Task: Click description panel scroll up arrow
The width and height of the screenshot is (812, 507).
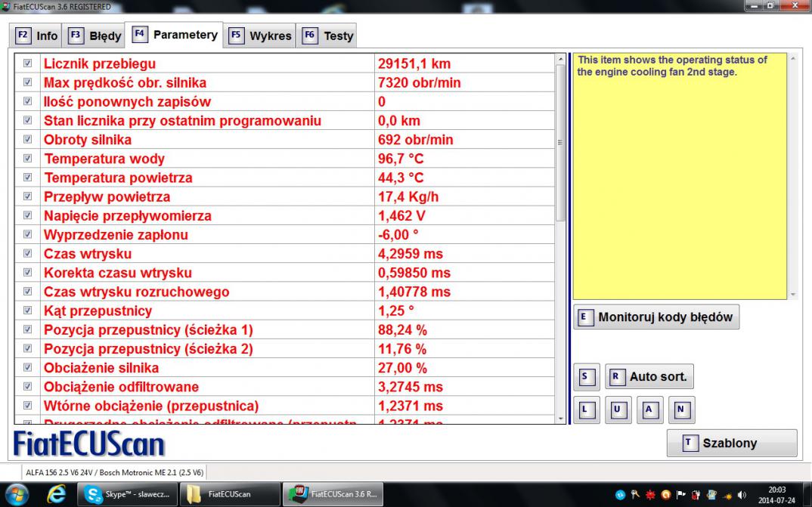Action: point(793,60)
